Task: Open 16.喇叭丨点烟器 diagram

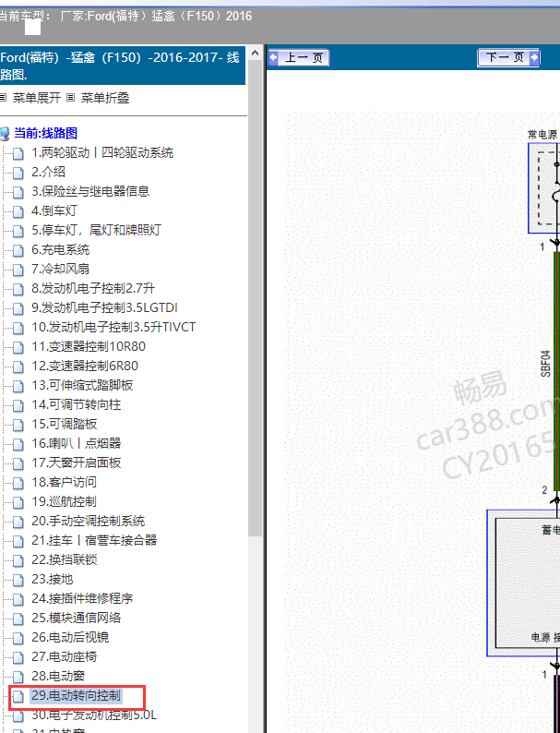Action: pyautogui.click(x=77, y=443)
